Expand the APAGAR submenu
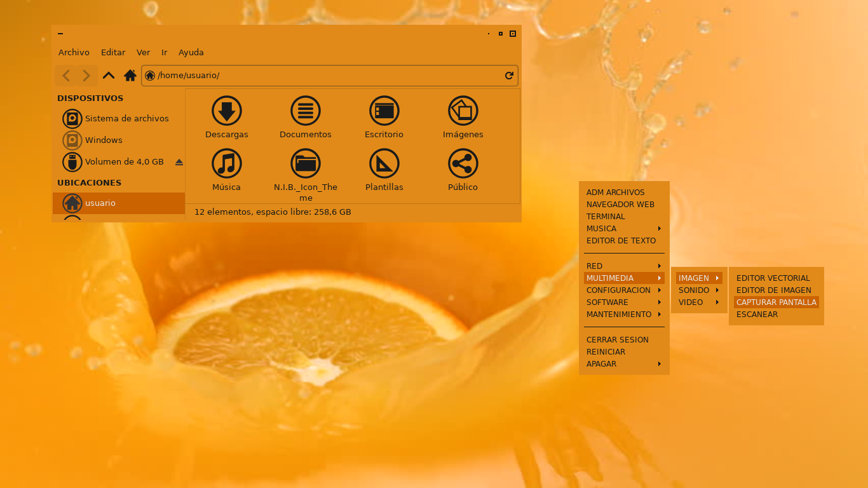The width and height of the screenshot is (868, 488). 624,364
